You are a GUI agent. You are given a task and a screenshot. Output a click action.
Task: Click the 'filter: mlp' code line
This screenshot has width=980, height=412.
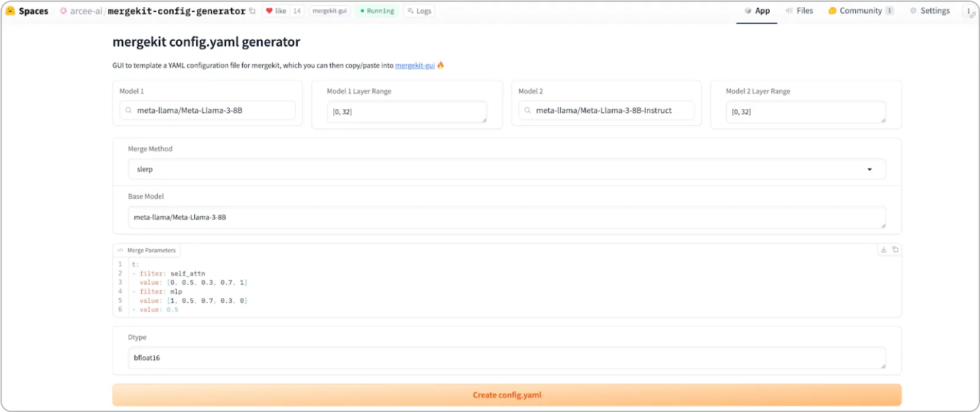157,291
